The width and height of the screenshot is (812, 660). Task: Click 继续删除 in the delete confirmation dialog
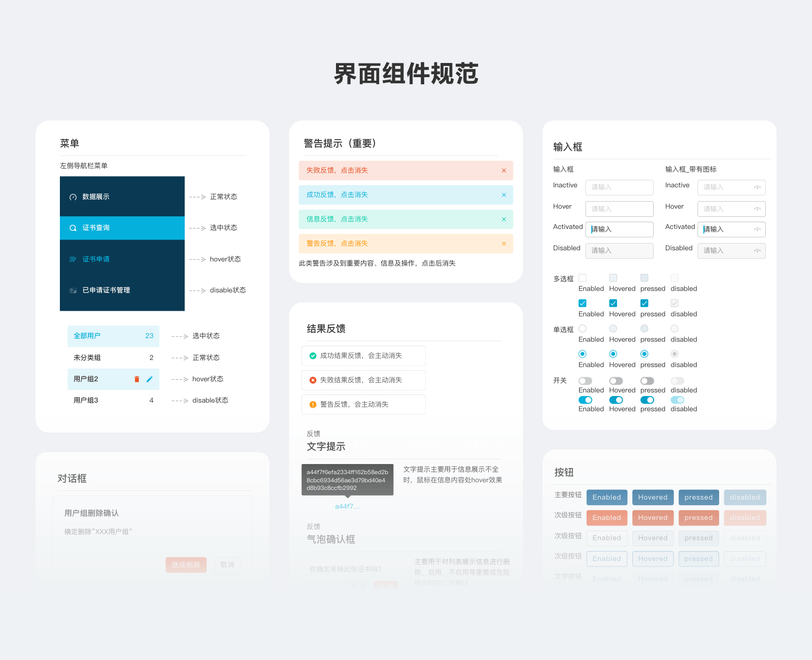tap(186, 565)
